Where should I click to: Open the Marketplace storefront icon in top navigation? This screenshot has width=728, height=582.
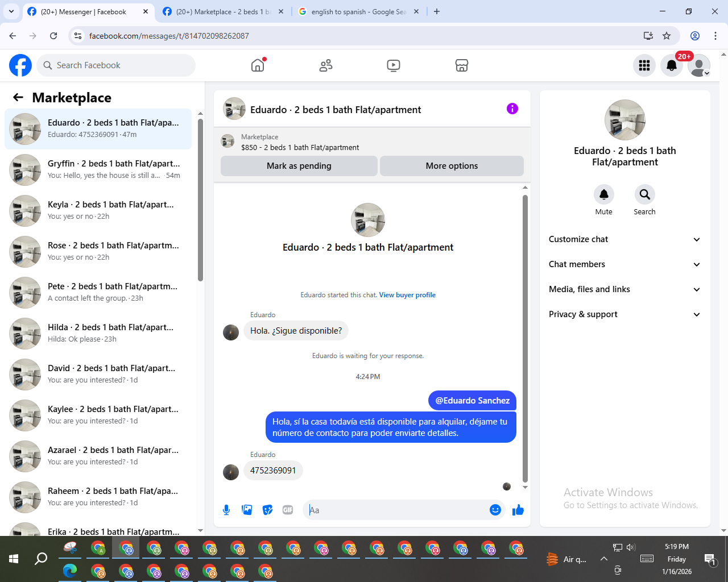[x=462, y=65]
